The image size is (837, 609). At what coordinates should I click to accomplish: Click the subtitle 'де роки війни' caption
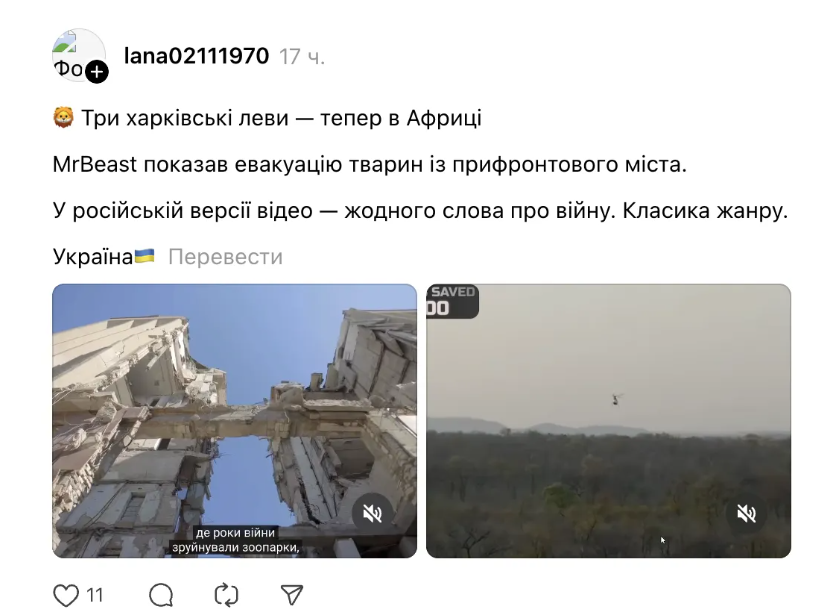coord(235,533)
